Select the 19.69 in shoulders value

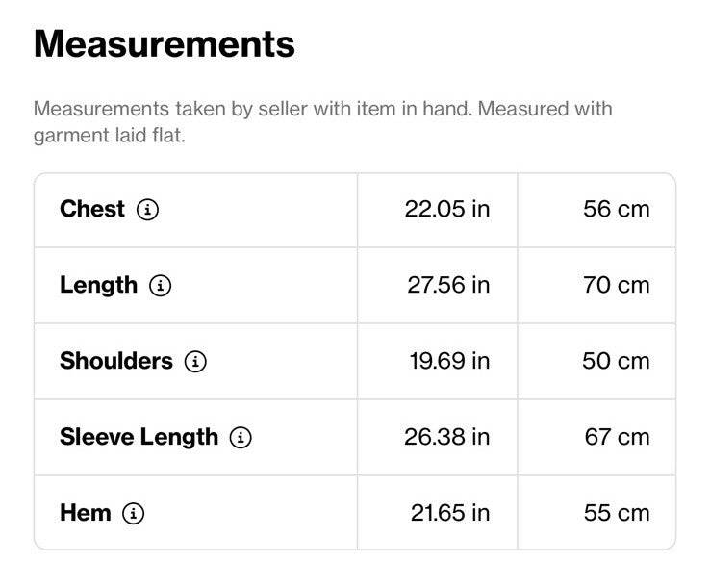click(x=449, y=361)
